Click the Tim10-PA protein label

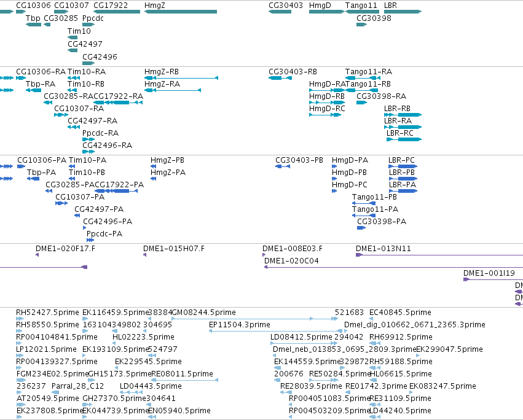pyautogui.click(x=87, y=160)
